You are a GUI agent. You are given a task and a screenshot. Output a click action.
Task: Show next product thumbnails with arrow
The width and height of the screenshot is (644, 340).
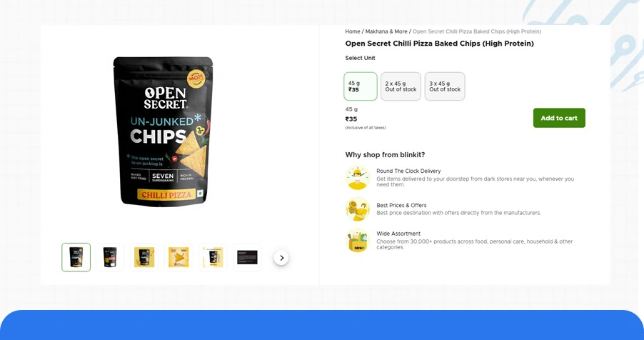(281, 258)
